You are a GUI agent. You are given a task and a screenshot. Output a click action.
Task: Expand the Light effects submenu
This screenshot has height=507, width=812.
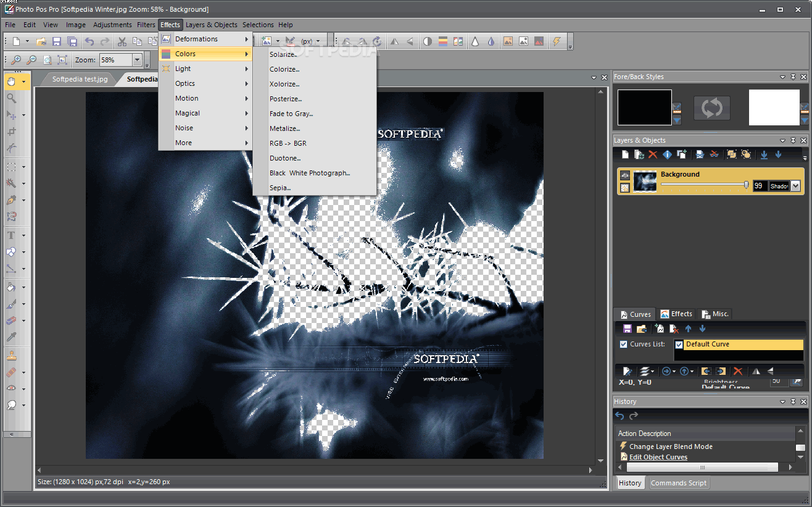point(205,69)
